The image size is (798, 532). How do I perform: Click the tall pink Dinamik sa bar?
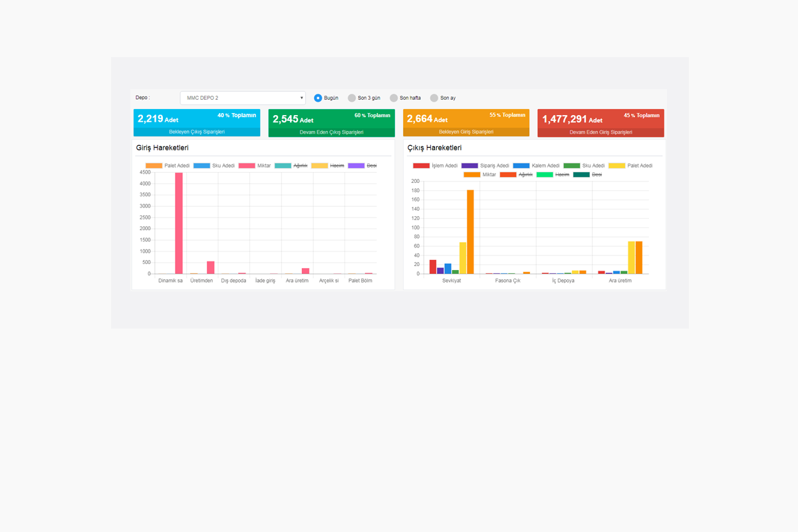coord(179,223)
